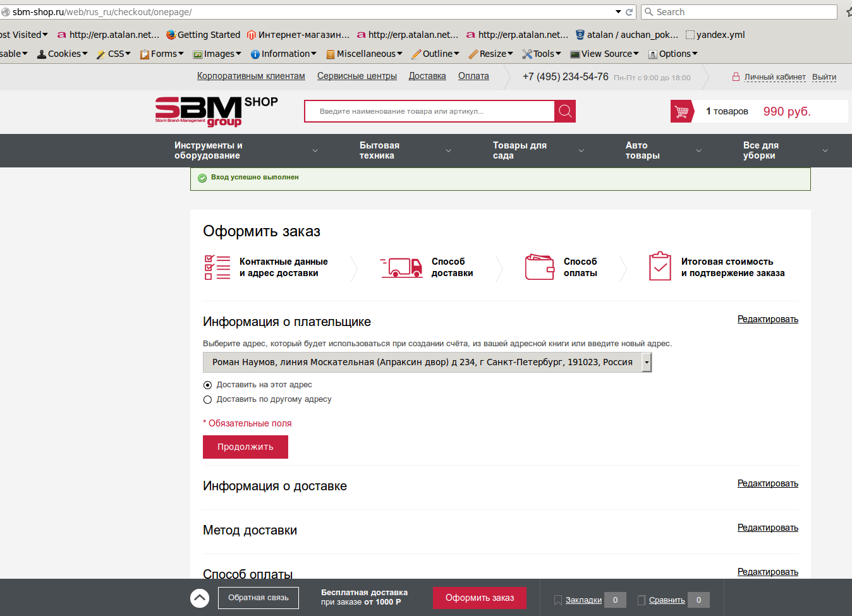Open the Resize developer toolbar menu
The image size is (852, 616).
[490, 54]
